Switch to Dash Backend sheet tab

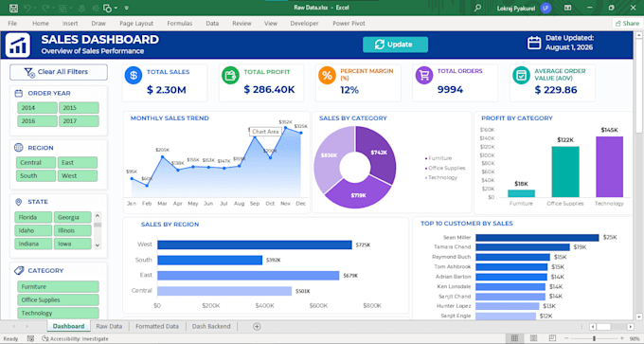(x=211, y=326)
